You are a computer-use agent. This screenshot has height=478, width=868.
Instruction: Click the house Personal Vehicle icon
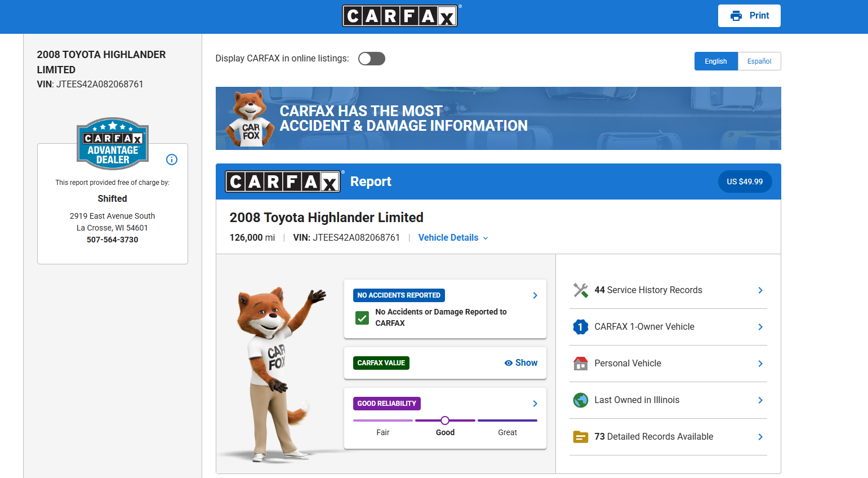coord(581,364)
